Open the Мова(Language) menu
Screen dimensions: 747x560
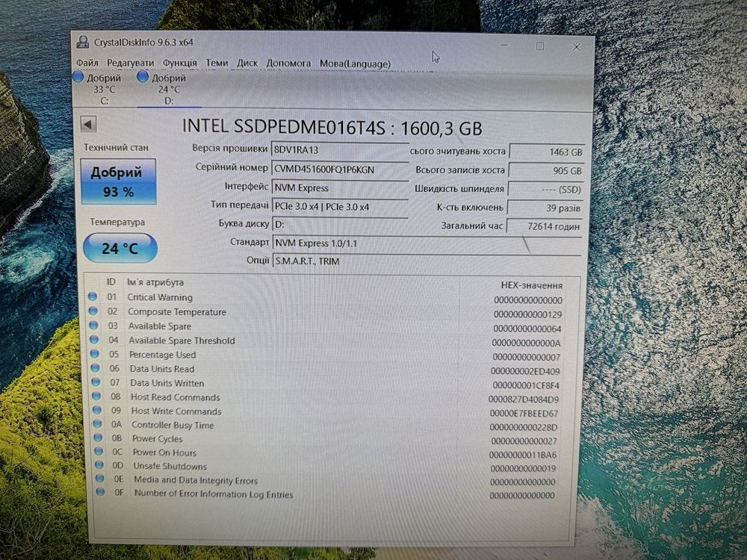355,63
